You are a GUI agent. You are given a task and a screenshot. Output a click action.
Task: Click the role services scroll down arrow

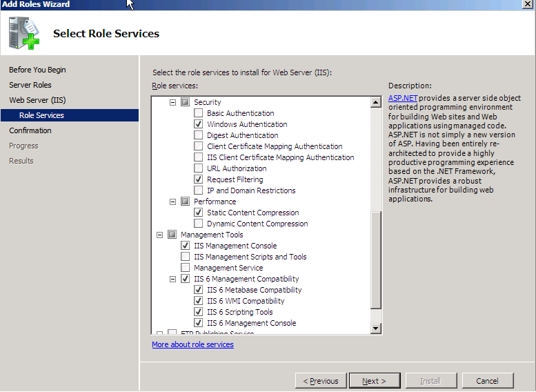(x=376, y=329)
